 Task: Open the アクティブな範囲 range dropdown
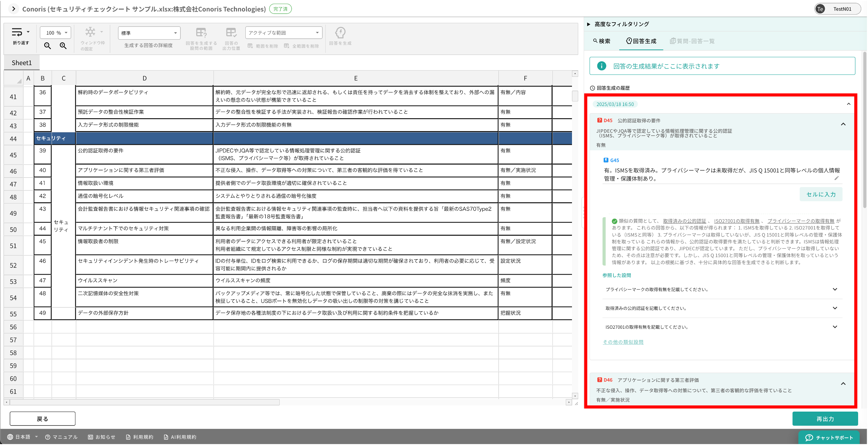tap(283, 33)
